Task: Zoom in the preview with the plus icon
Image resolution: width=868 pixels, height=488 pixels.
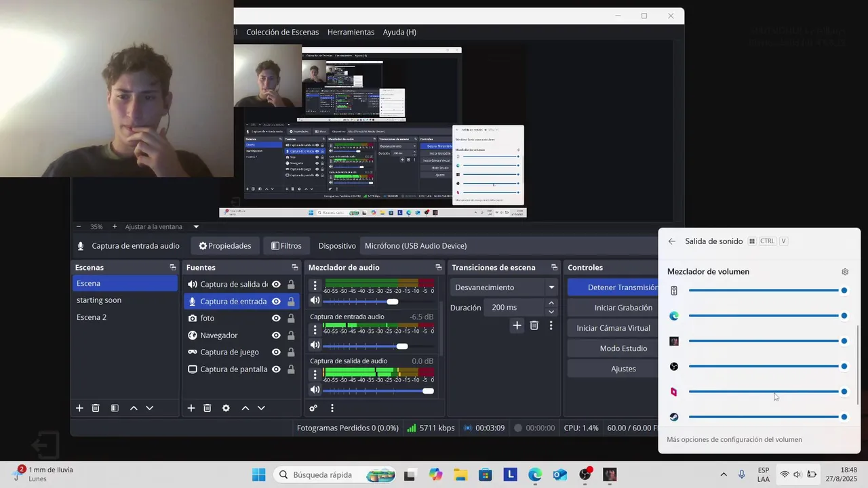Action: (x=115, y=226)
